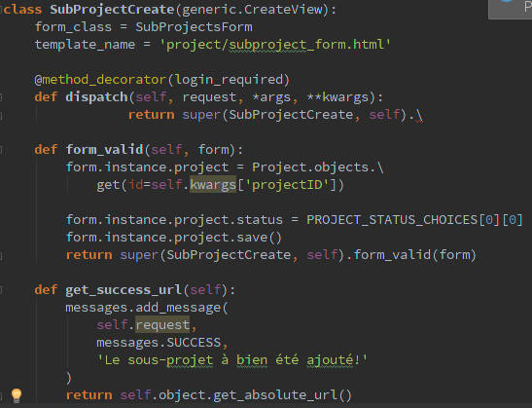The width and height of the screenshot is (532, 408).
Task: Click login_required inside the decorator
Action: [229, 80]
